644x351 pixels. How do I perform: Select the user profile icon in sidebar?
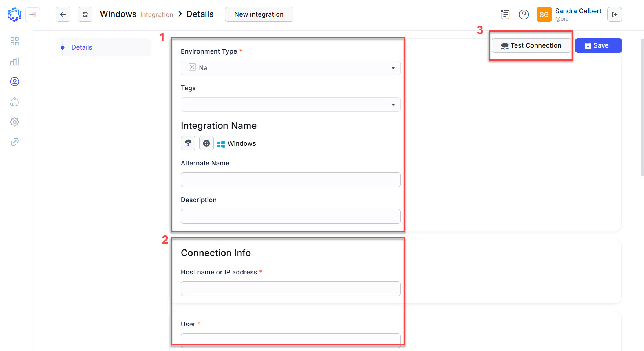(x=15, y=81)
